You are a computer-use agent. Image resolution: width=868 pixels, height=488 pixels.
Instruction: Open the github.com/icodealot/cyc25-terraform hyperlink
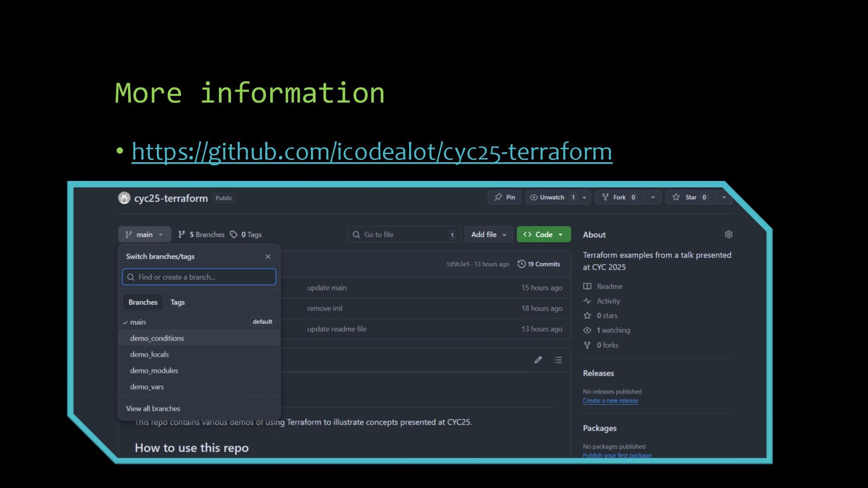click(x=372, y=151)
